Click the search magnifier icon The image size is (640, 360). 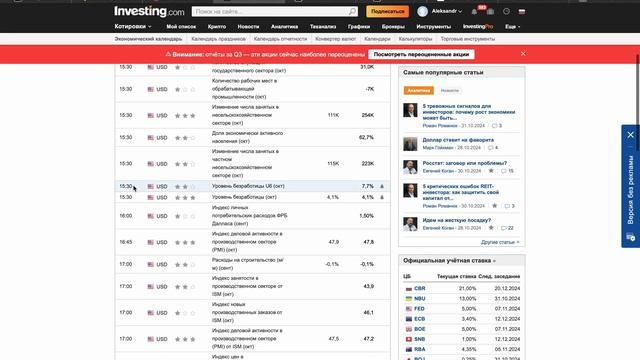click(x=352, y=11)
